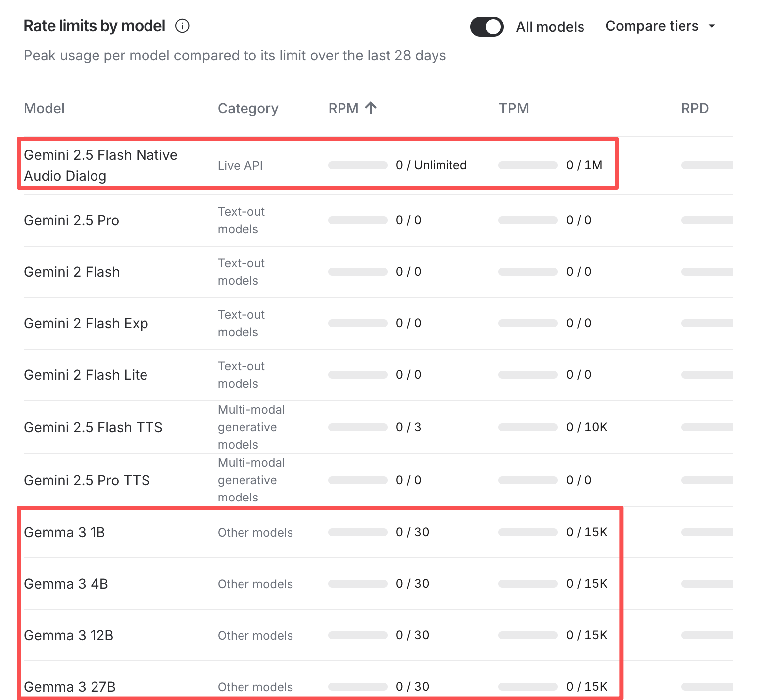Click the TPM value 0 / 0 for Gemini 2.5 Pro
This screenshot has width=778, height=700.
click(579, 220)
